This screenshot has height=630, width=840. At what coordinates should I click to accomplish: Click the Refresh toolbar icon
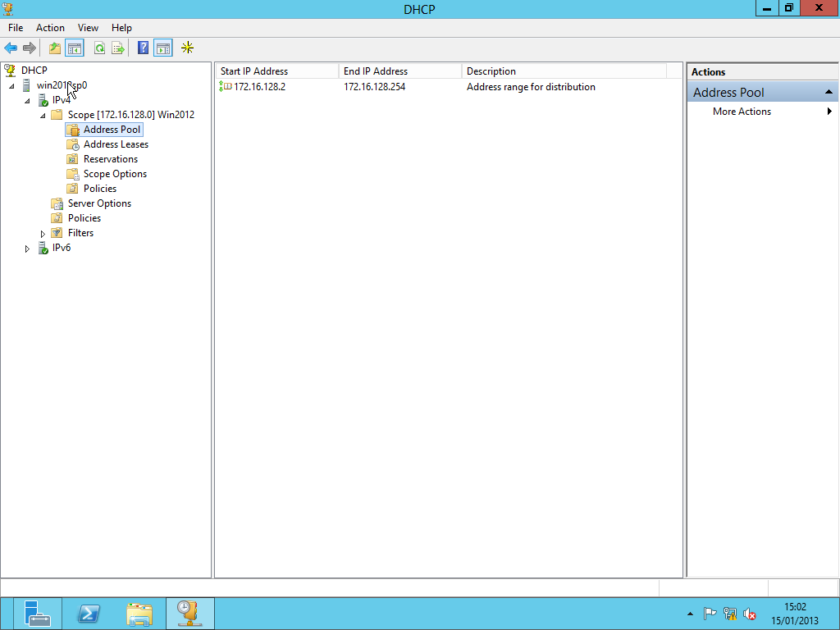(x=99, y=48)
